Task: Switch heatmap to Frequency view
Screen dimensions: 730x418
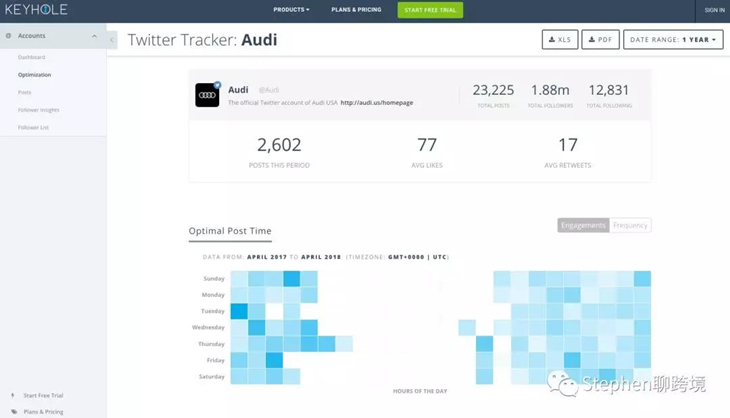Action: click(x=630, y=225)
